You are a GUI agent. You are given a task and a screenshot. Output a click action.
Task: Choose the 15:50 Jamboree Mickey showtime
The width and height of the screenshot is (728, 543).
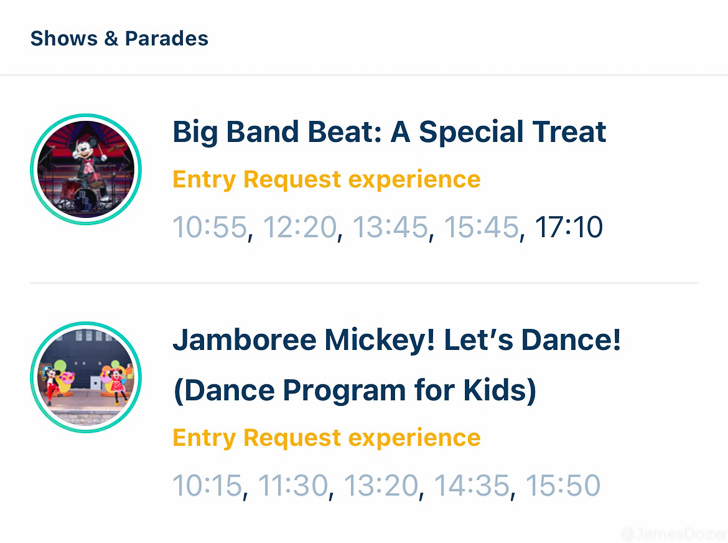click(563, 485)
